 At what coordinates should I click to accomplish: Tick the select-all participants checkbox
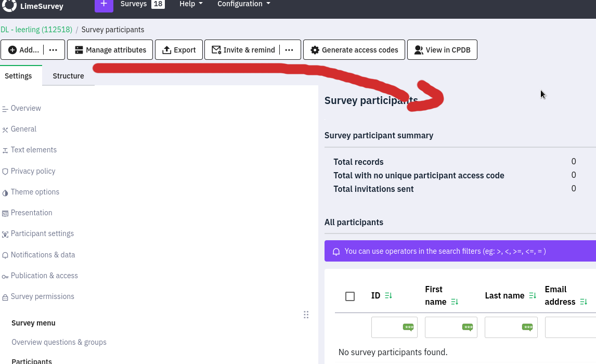[x=350, y=296]
